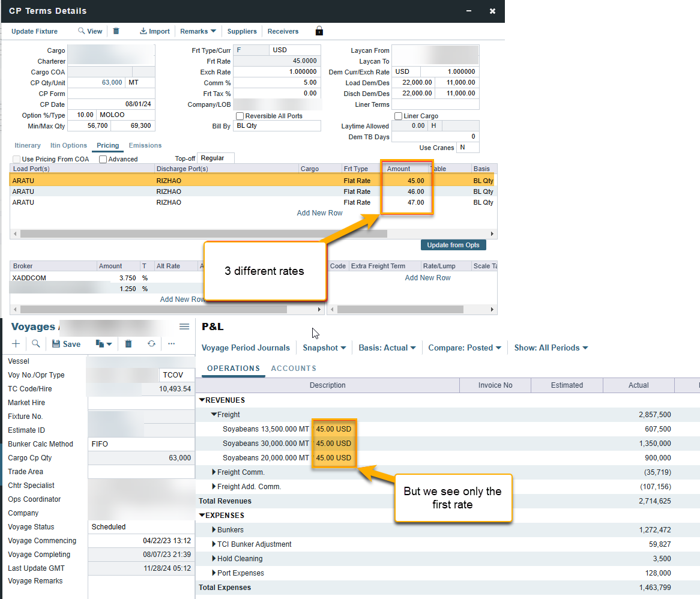
Task: Click Add New Row in pricing grid
Action: click(x=319, y=213)
